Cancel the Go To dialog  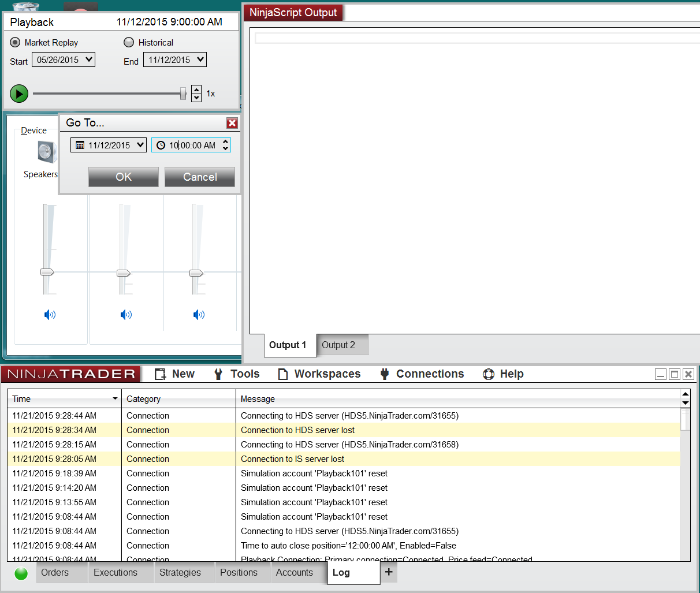[200, 177]
